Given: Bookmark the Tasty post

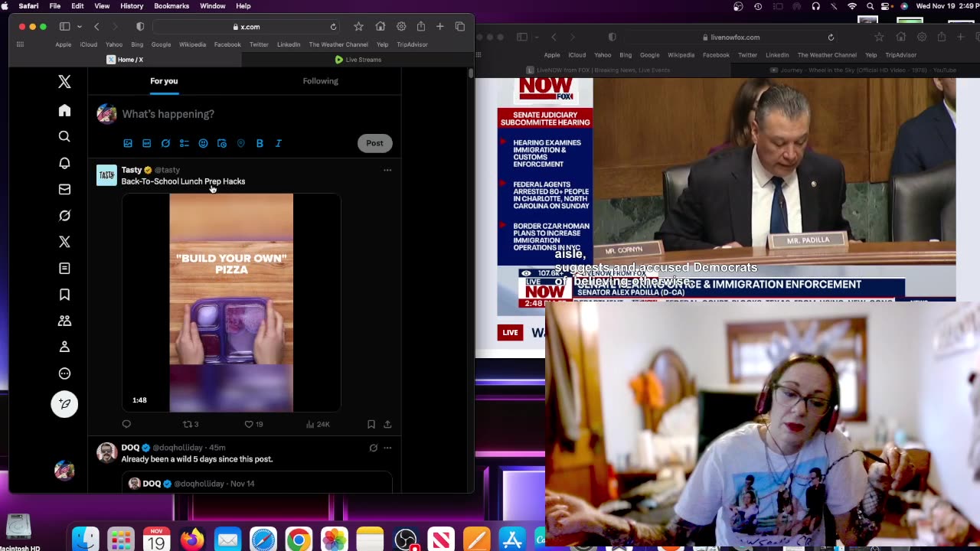Looking at the screenshot, I should (x=371, y=424).
